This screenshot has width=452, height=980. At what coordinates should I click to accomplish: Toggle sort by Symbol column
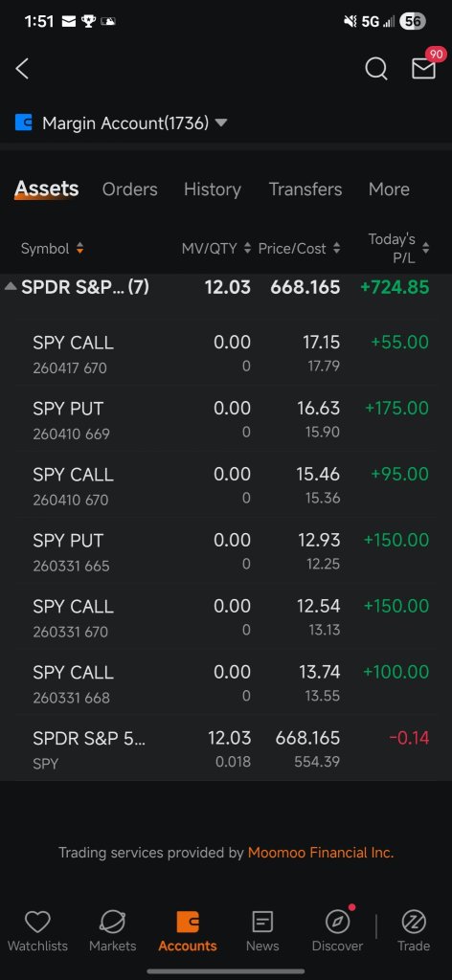(x=52, y=249)
